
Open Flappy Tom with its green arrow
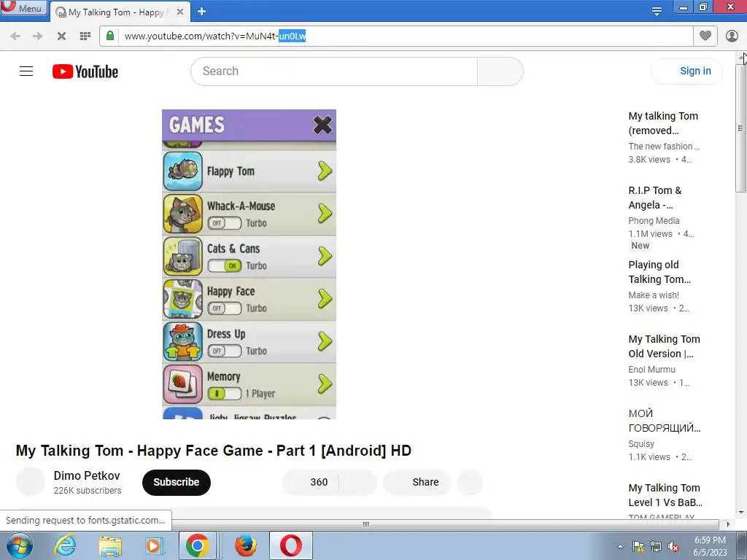pyautogui.click(x=325, y=171)
